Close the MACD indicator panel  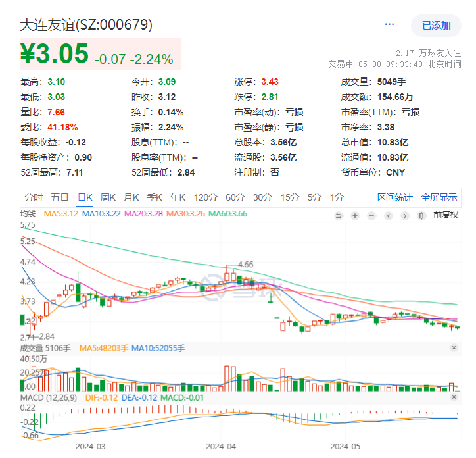(x=454, y=397)
